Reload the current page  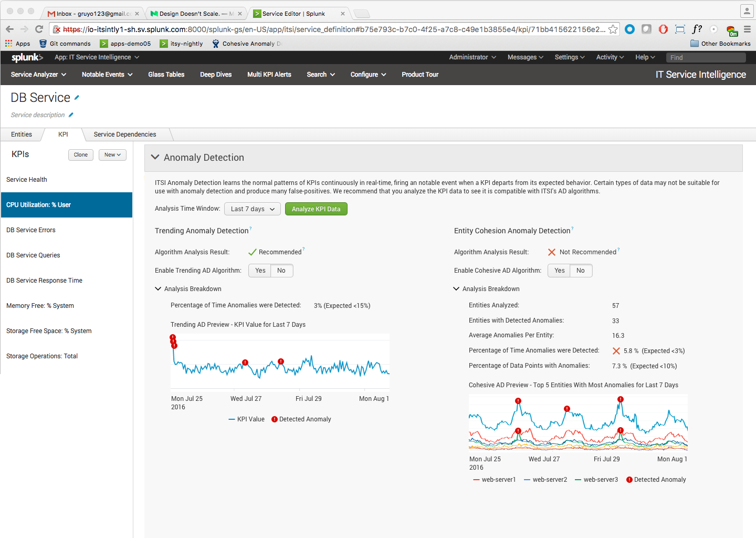39,29
